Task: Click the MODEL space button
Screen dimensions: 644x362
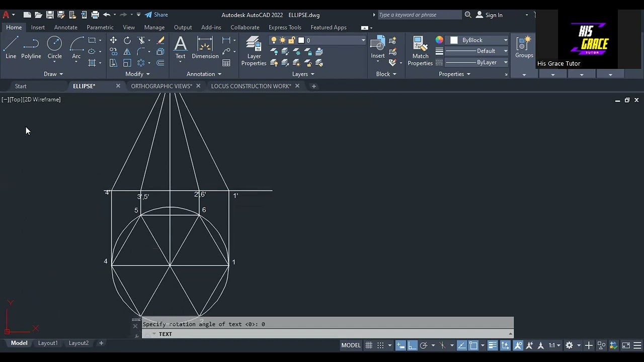Action: point(351,345)
